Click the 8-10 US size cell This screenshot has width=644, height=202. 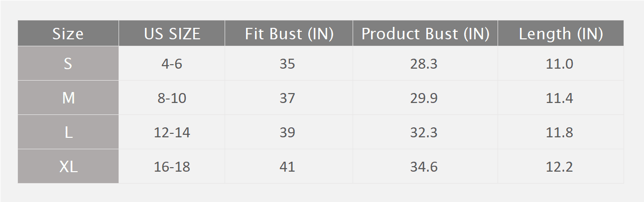(172, 98)
